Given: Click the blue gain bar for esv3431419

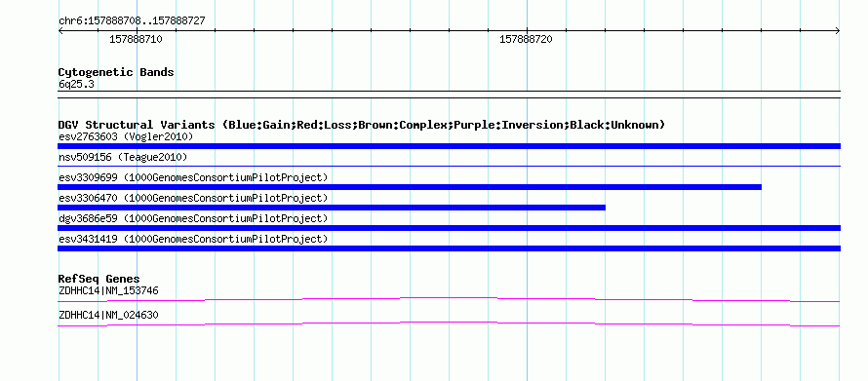Looking at the screenshot, I should click(x=449, y=248).
